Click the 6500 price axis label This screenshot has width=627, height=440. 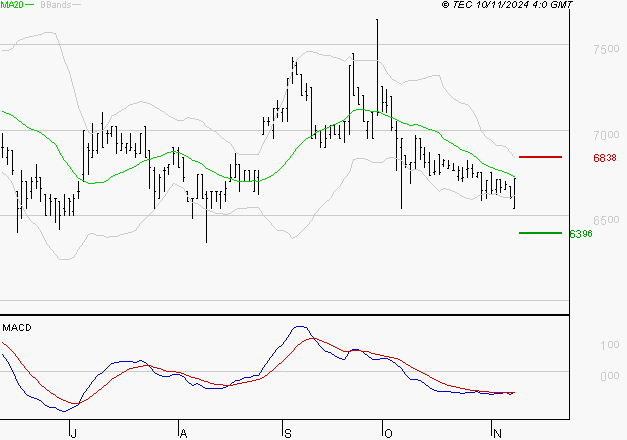point(606,220)
